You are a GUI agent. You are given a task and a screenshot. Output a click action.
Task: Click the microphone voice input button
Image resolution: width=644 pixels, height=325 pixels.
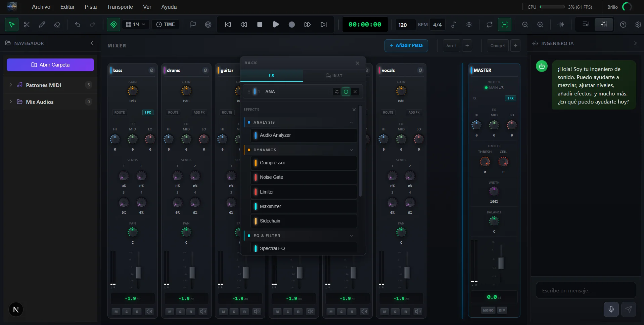click(611, 309)
